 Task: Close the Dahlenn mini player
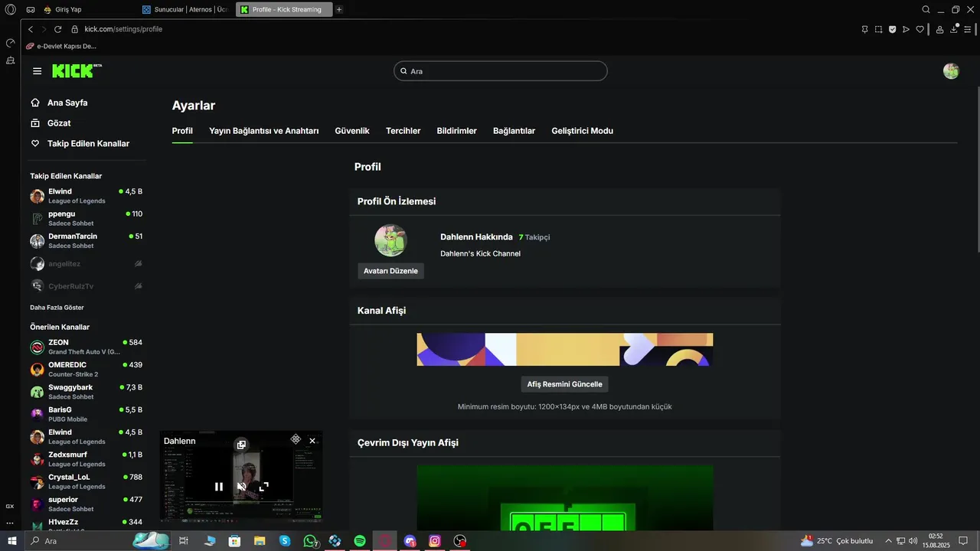tap(312, 441)
